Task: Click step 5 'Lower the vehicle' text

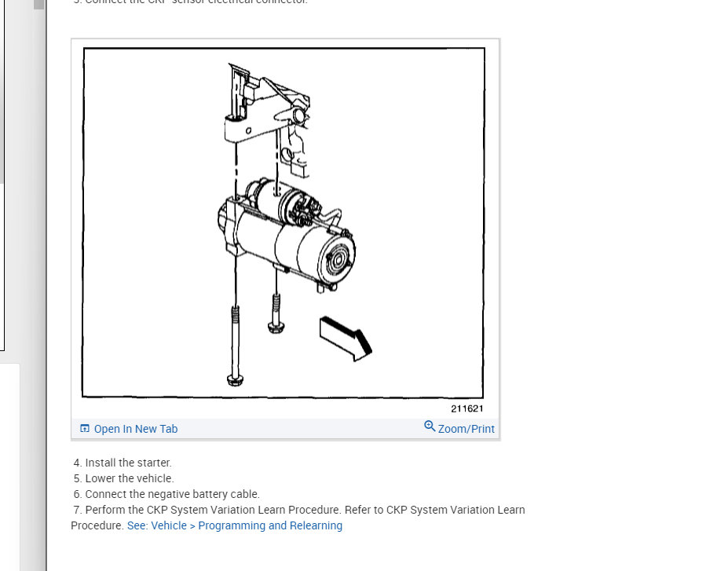Action: tap(123, 478)
